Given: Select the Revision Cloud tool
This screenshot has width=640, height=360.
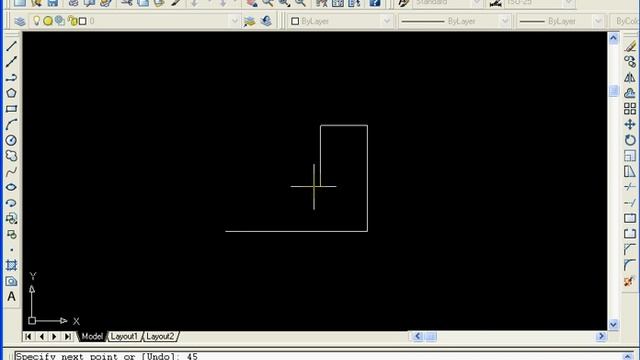Looking at the screenshot, I should click(11, 156).
